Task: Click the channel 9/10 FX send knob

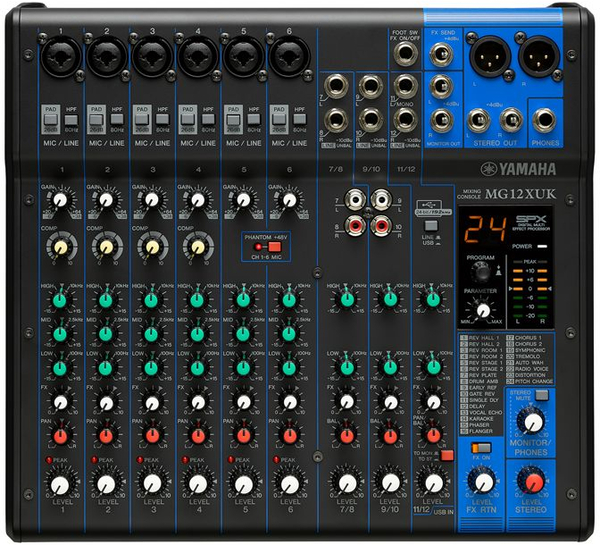Action: [391, 402]
